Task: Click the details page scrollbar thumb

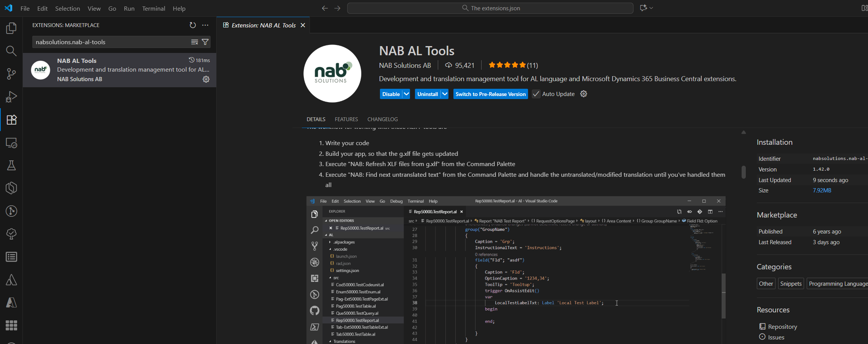Action: [x=744, y=172]
